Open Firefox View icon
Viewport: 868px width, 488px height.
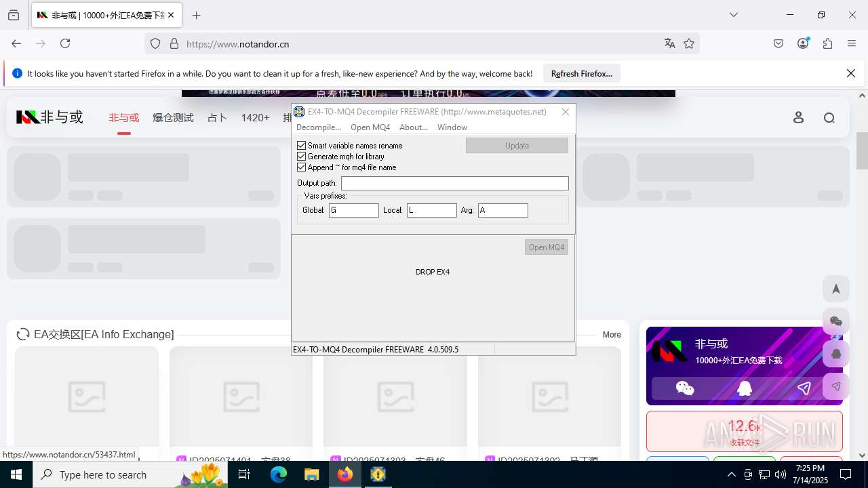click(x=14, y=15)
